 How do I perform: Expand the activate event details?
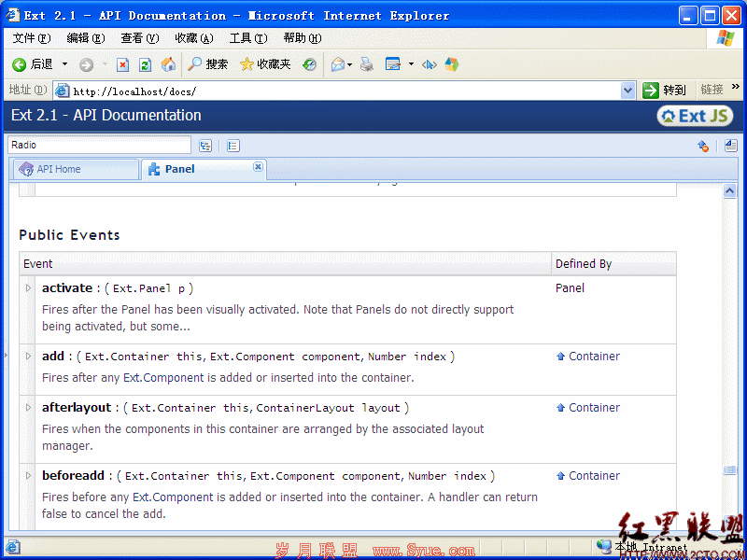coord(28,288)
